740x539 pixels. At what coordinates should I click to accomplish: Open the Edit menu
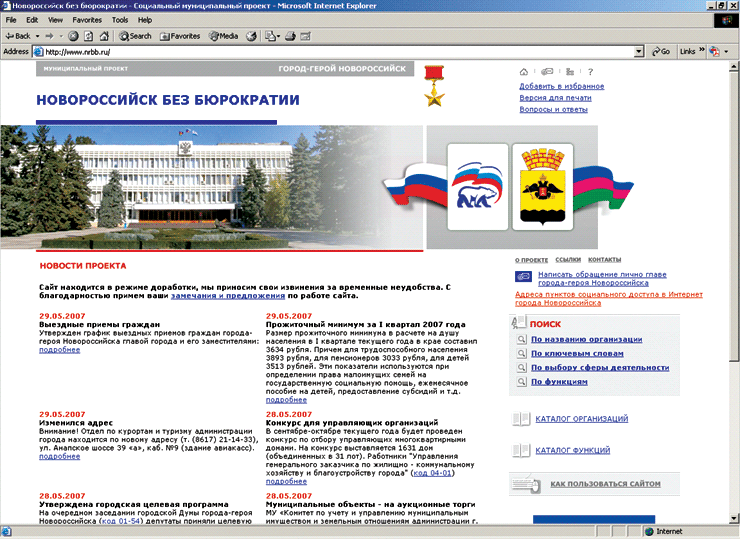(x=32, y=20)
